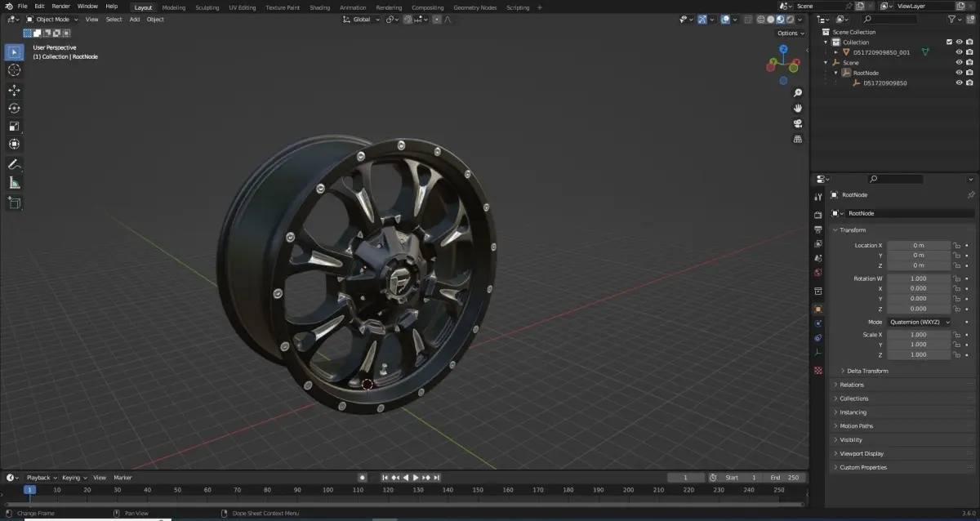Viewport: 980px width, 521px height.
Task: Open the Physics properties tab
Action: coord(818,323)
